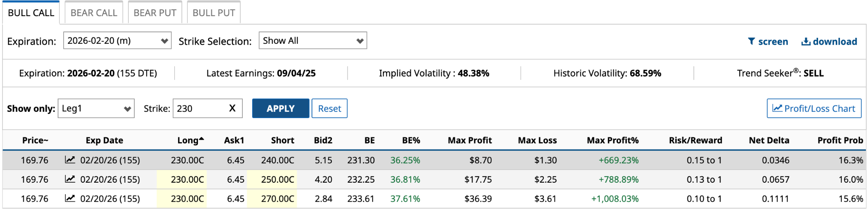The image size is (868, 209).
Task: Focus the Strike input field
Action: coord(200,108)
